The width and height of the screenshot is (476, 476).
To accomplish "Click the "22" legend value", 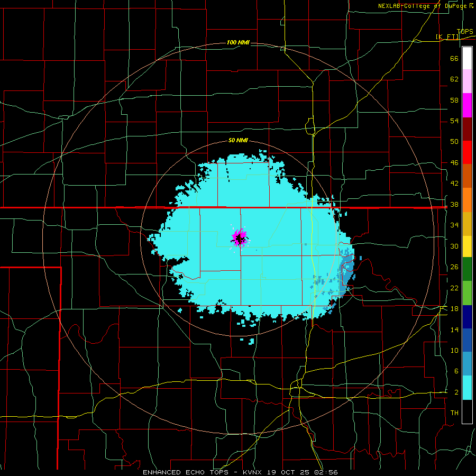I will 454,288.
